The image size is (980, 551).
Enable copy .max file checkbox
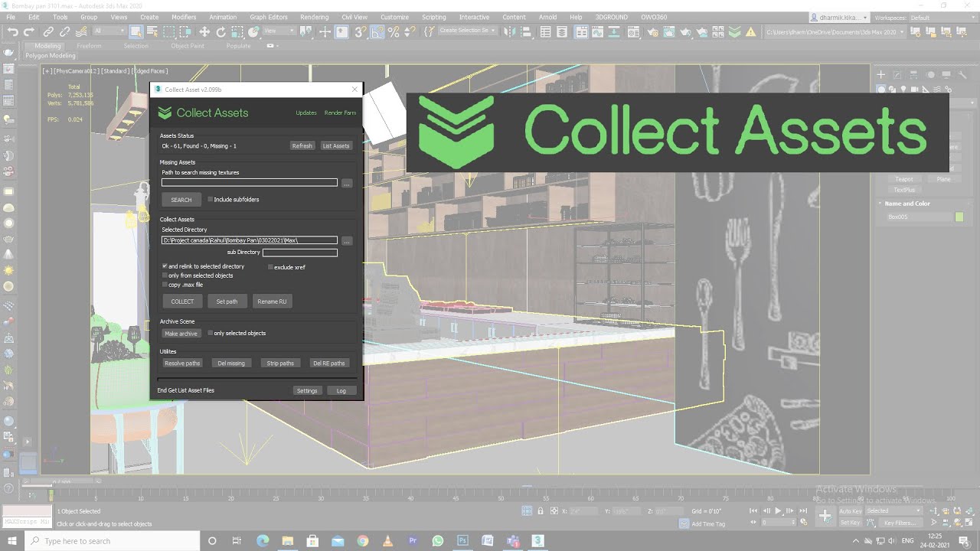point(165,285)
